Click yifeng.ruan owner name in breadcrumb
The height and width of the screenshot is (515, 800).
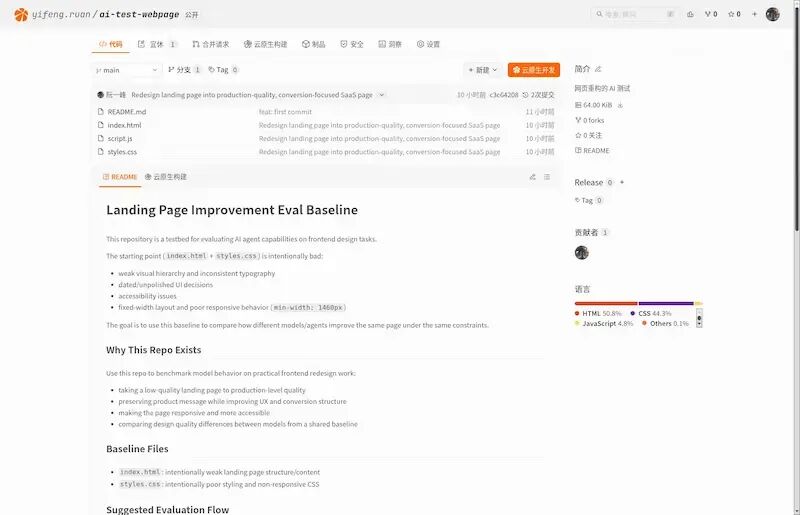61,14
